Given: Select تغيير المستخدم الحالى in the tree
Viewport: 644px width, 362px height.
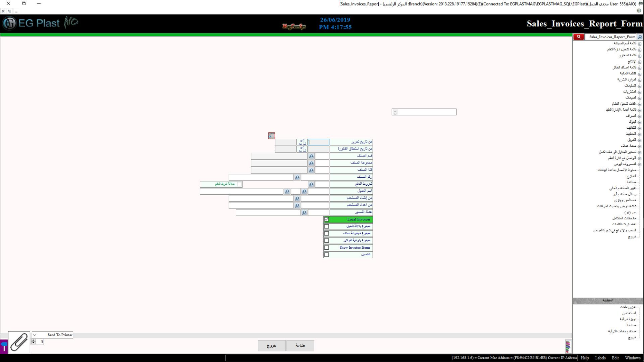Looking at the screenshot, I should click(623, 188).
